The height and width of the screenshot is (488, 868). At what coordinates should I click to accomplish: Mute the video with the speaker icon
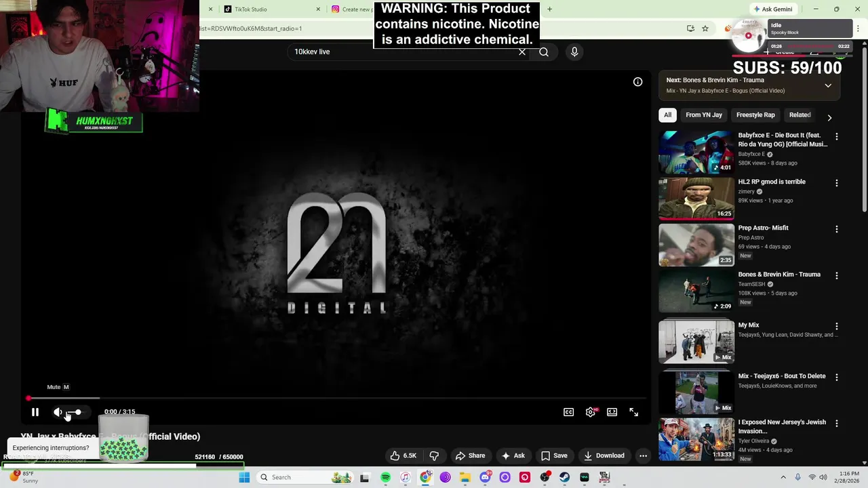58,412
